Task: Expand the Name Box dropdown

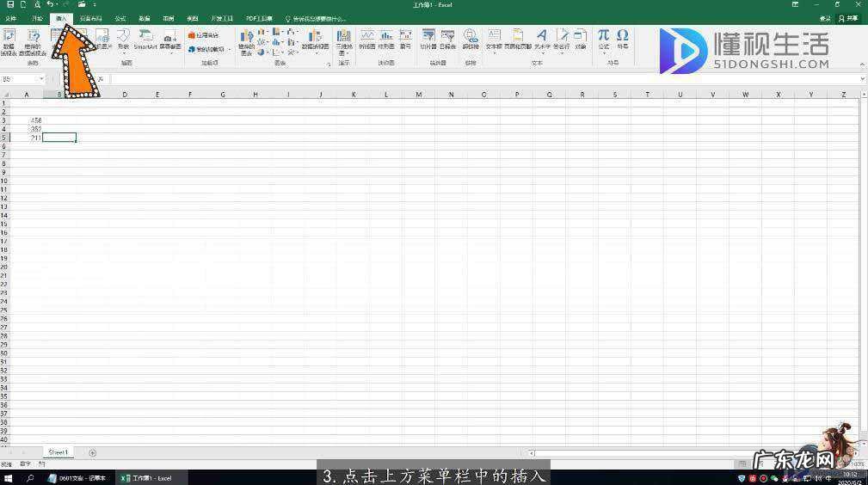Action: click(41, 79)
